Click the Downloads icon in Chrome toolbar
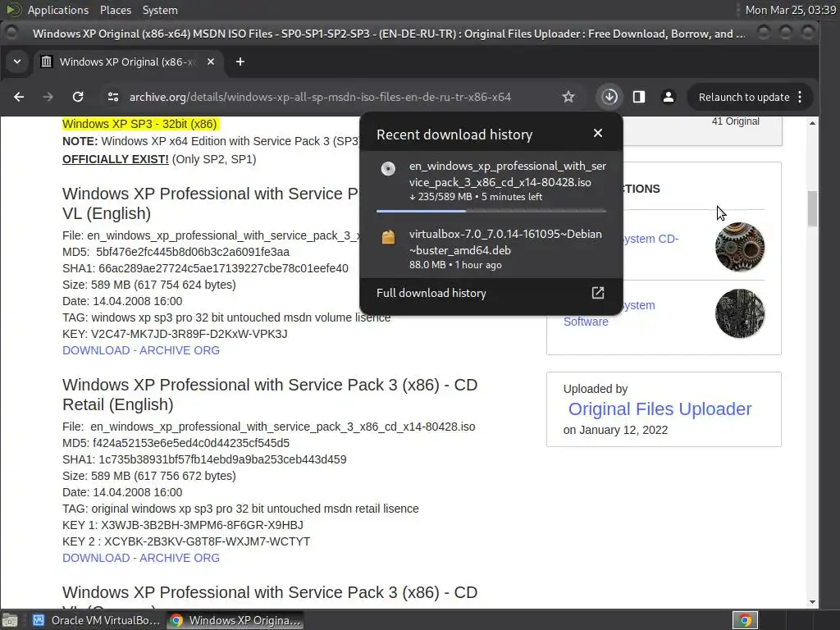The image size is (840, 630). 609,97
